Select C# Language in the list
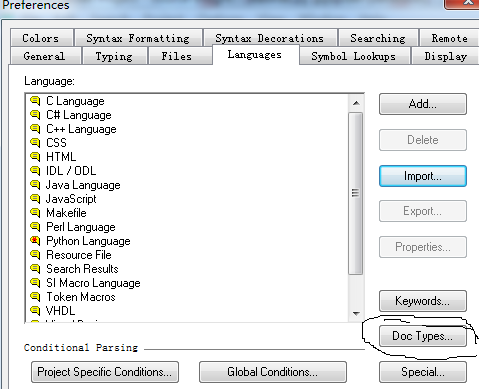Viewport: 479px width, 389px height. coord(79,115)
